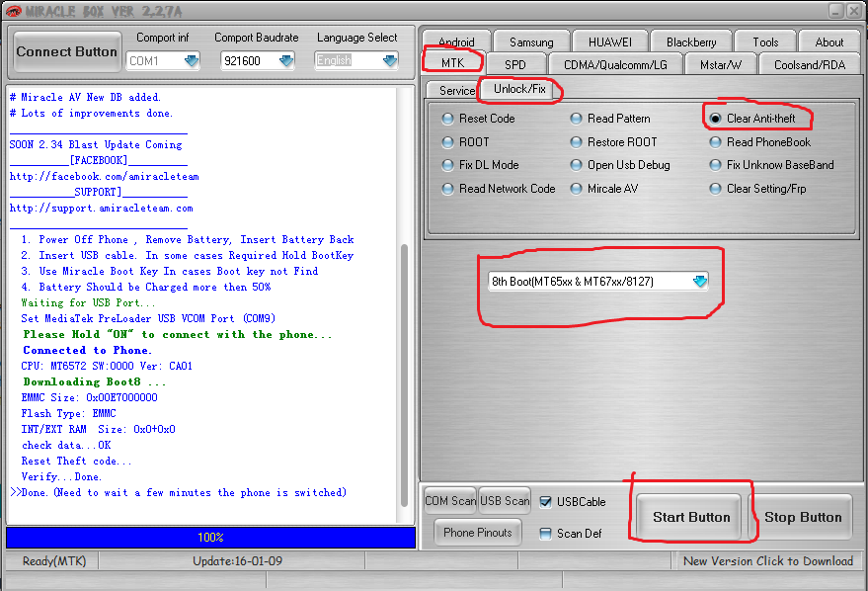The height and width of the screenshot is (591, 868).
Task: Select the ROOT radio option
Action: pos(447,142)
